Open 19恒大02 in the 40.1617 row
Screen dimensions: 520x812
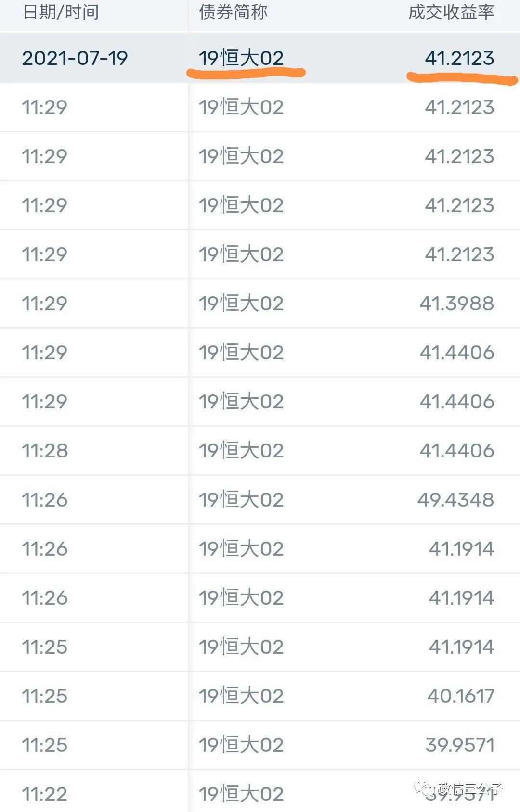pyautogui.click(x=241, y=696)
